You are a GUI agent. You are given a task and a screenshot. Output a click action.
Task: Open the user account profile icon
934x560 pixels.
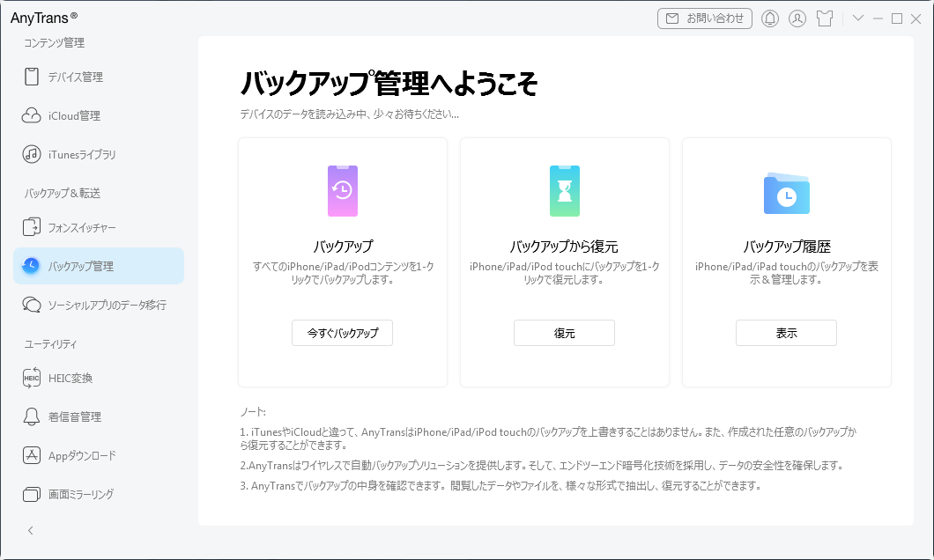click(797, 18)
